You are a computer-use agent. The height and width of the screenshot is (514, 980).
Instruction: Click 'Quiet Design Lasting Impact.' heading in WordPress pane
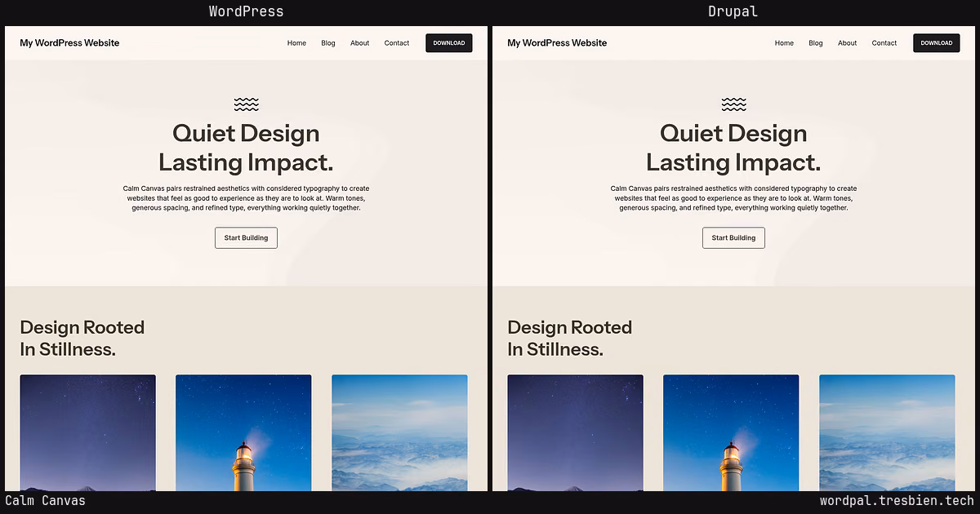pyautogui.click(x=246, y=148)
